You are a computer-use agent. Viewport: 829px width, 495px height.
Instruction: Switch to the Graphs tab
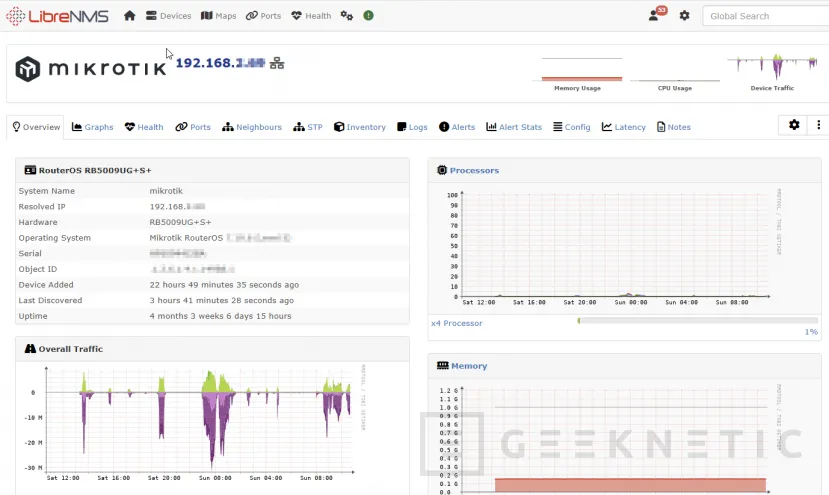pyautogui.click(x=93, y=127)
